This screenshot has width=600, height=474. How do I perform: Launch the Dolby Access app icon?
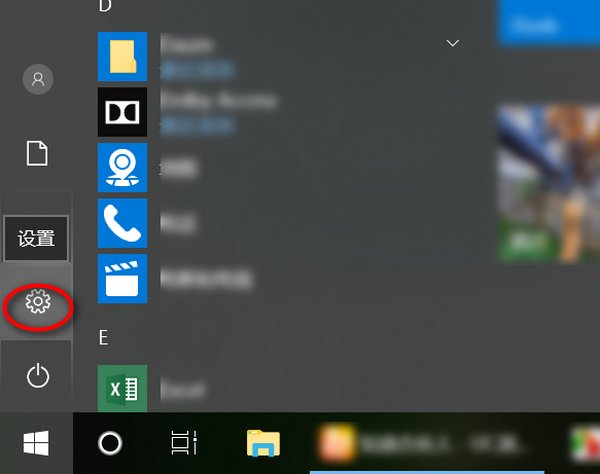click(122, 112)
